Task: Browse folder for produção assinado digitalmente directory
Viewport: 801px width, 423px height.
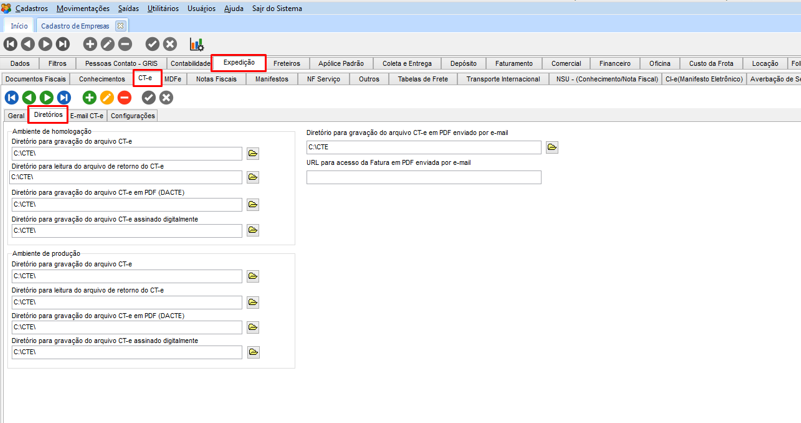Action: pos(253,352)
